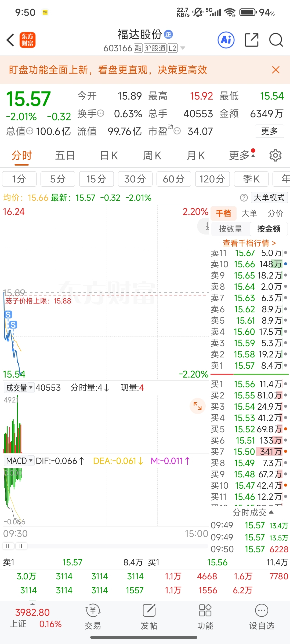This screenshot has height=644, width=290.
Task: Open the MACD indicator dropdown
Action: (x=19, y=461)
